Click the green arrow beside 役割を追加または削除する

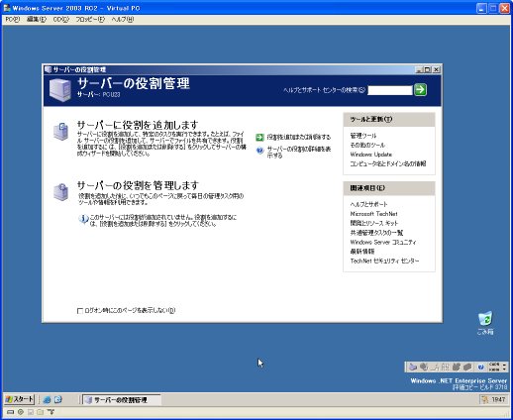tap(259, 137)
